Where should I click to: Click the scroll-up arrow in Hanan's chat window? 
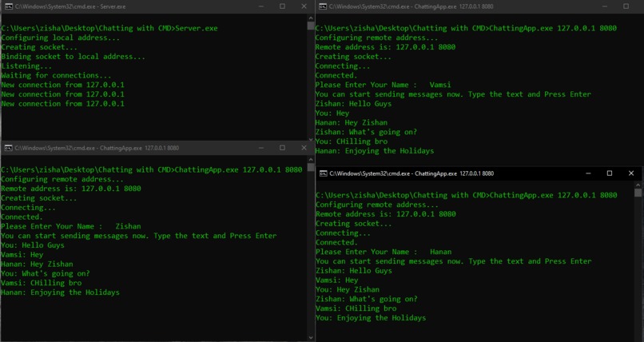point(638,185)
